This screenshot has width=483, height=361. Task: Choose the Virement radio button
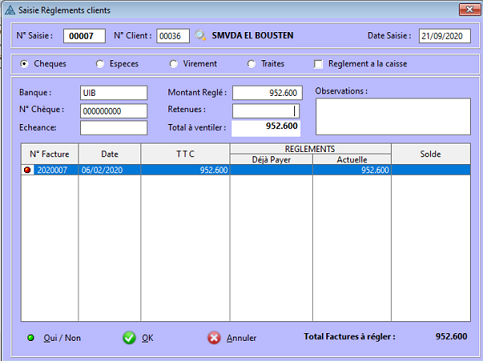point(173,64)
